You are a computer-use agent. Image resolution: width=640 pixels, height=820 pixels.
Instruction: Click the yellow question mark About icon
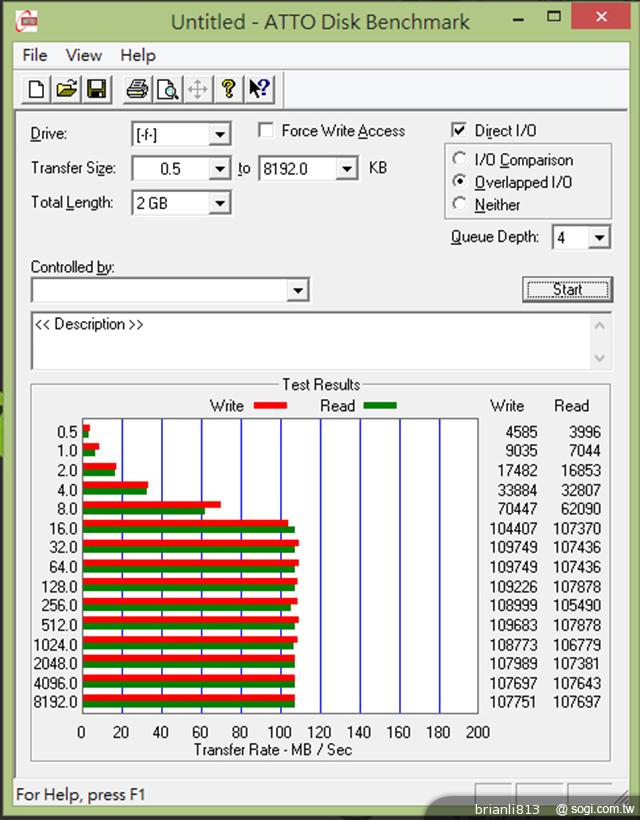(x=228, y=90)
